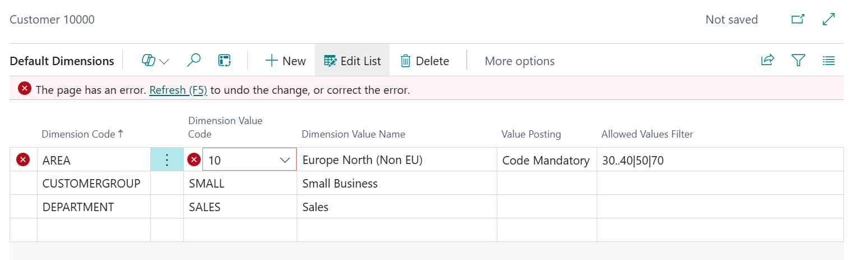Open More options menu
The height and width of the screenshot is (260, 868).
click(519, 61)
